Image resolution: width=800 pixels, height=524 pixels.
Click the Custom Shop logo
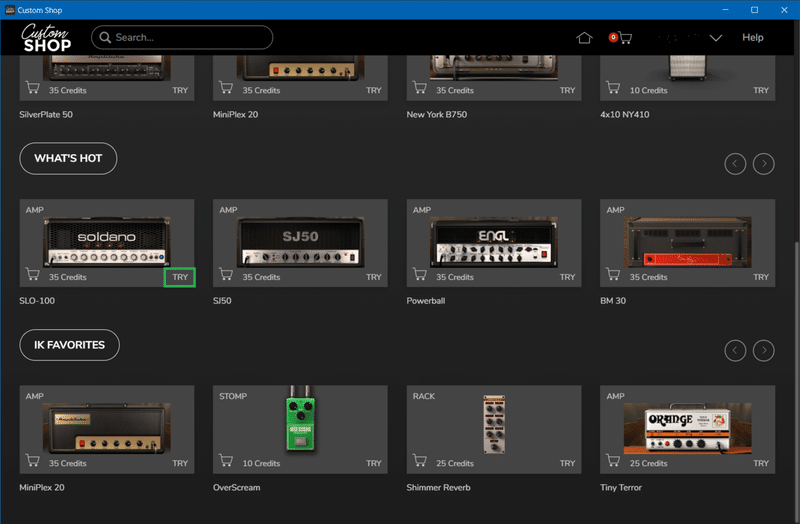pyautogui.click(x=46, y=38)
